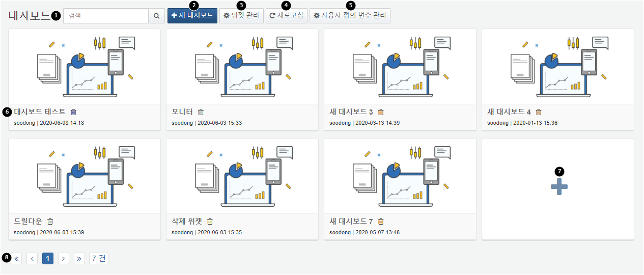Screen dimensions: 644x275
Task: Click the trash icon next to 삭제 위젯
Action: [210, 222]
